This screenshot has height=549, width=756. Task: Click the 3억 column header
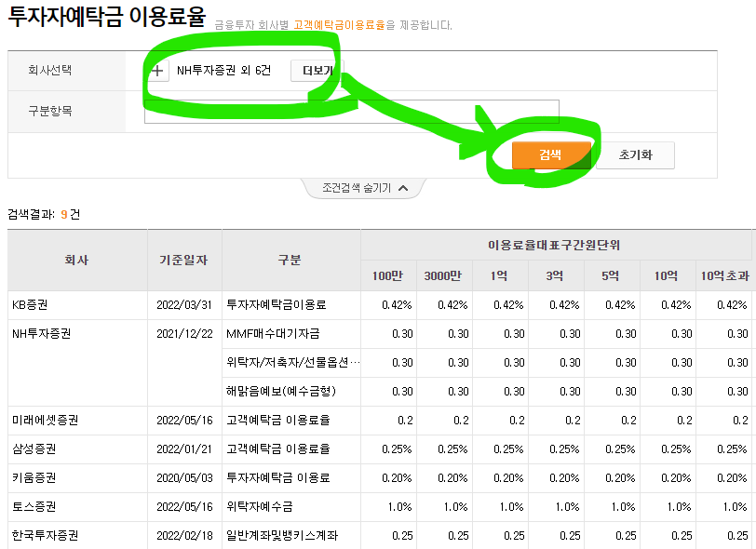coord(556,275)
